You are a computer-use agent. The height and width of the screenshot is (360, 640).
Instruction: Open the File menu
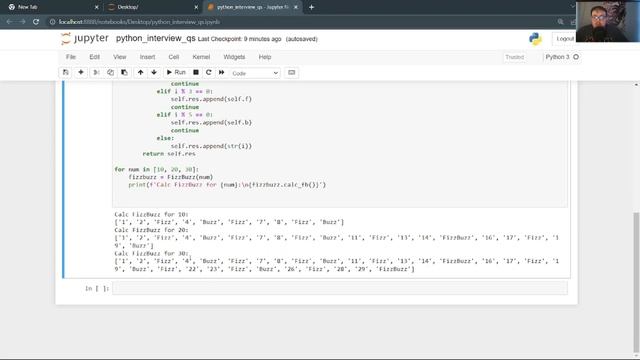71,57
